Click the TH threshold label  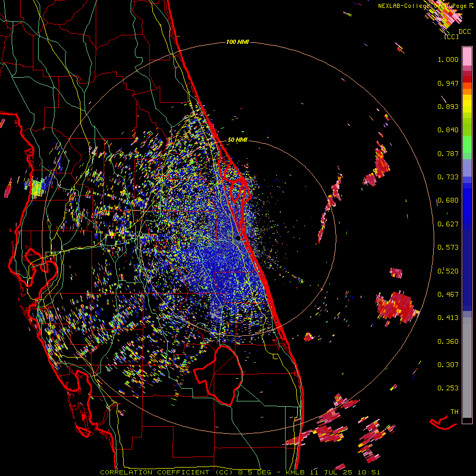[454, 412]
